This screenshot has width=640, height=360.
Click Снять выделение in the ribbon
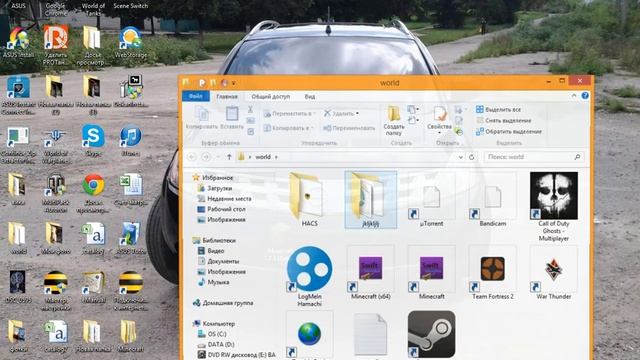(x=503, y=120)
